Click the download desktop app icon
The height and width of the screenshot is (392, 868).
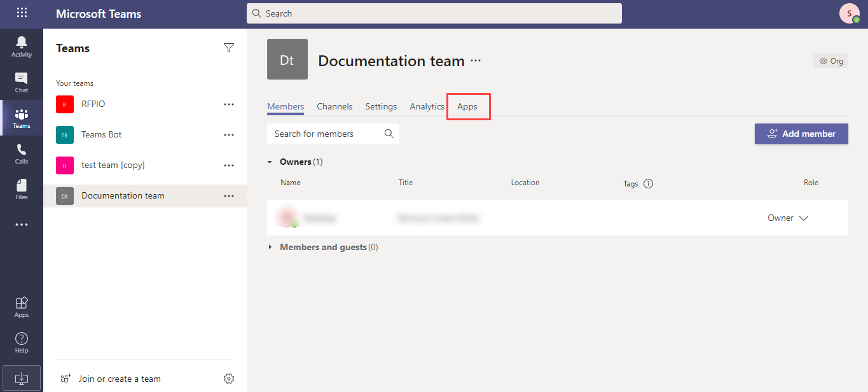(22, 378)
